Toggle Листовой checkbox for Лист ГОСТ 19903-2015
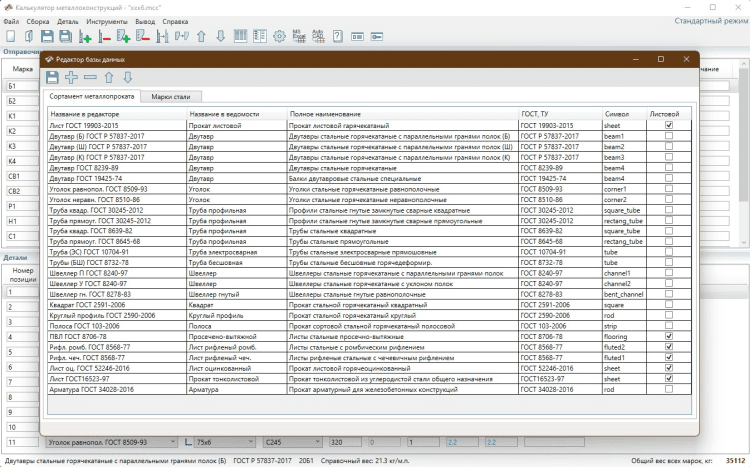 tap(669, 125)
